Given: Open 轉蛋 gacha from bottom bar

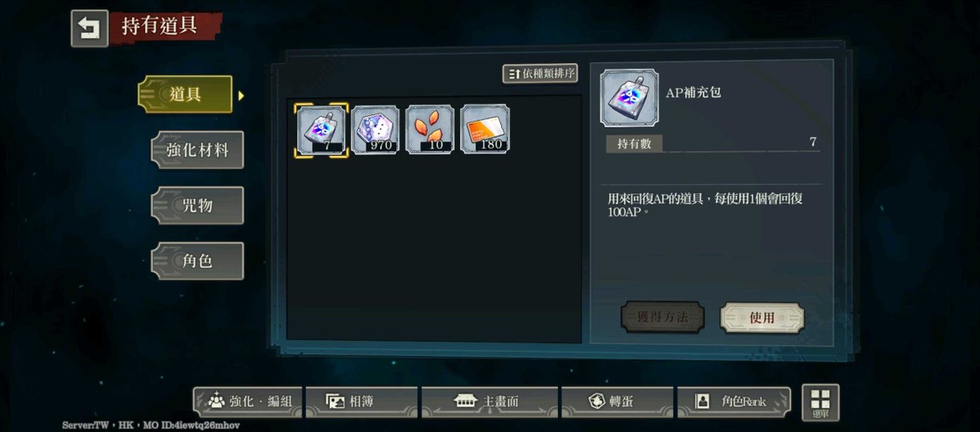Looking at the screenshot, I should click(x=618, y=402).
